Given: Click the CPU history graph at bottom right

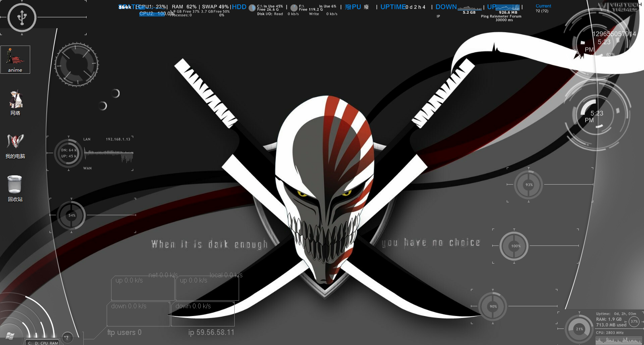Looking at the screenshot, I should click(619, 341).
